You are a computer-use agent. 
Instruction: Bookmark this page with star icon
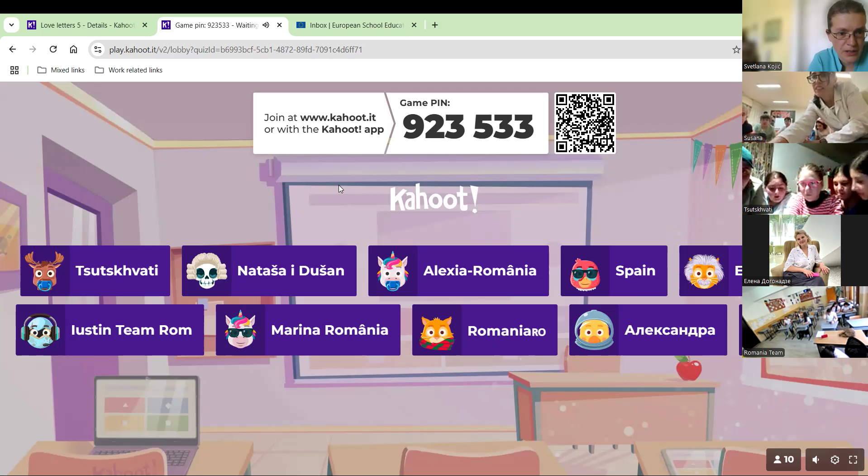[736, 50]
